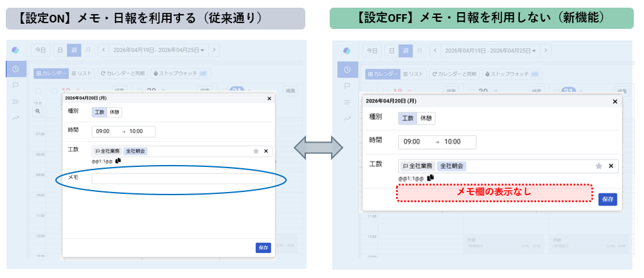
Task: Go to next week in right panel
Action: pos(544,50)
